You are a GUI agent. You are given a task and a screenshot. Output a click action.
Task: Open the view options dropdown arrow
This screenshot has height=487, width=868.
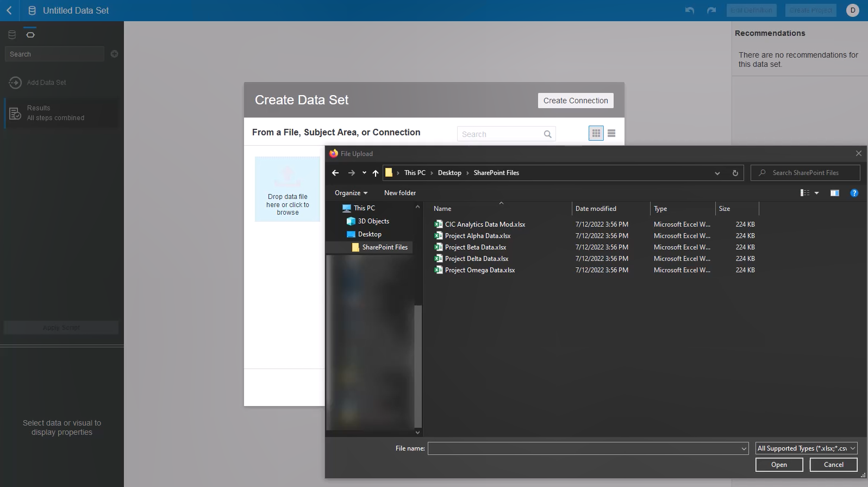click(x=816, y=193)
